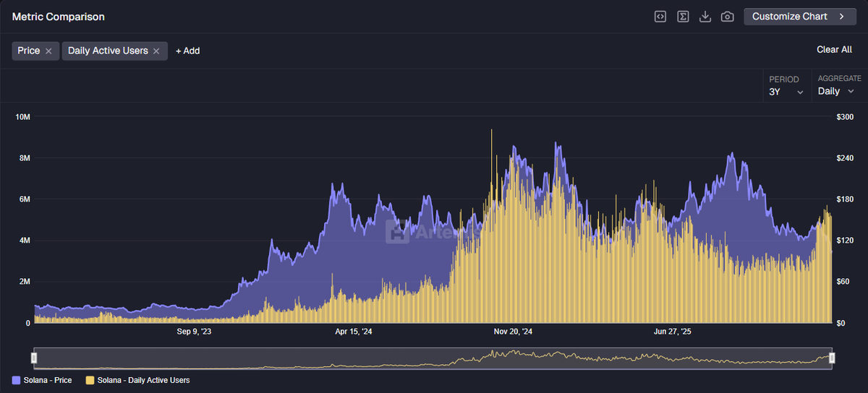This screenshot has width=868, height=393.
Task: Remove the Daily Active Users chip
Action: click(x=156, y=51)
